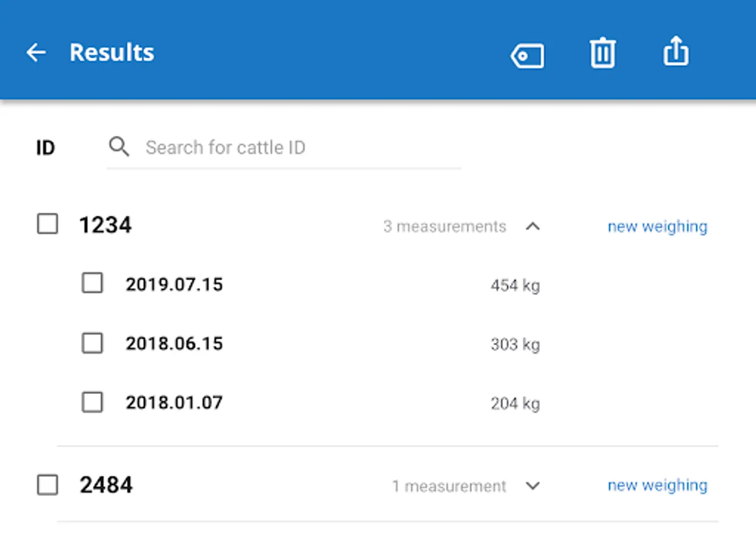Add new weighing for cattle 1234
The width and height of the screenshot is (756, 547).
pyautogui.click(x=657, y=227)
